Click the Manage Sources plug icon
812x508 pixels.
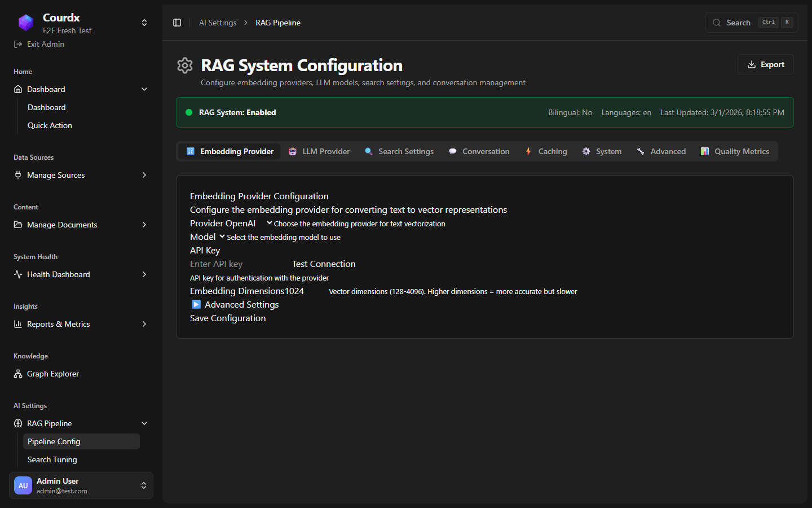click(x=18, y=175)
